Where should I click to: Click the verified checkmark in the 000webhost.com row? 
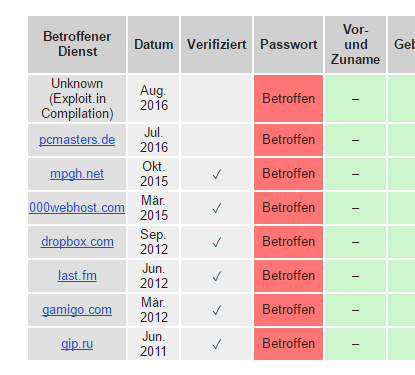point(217,208)
